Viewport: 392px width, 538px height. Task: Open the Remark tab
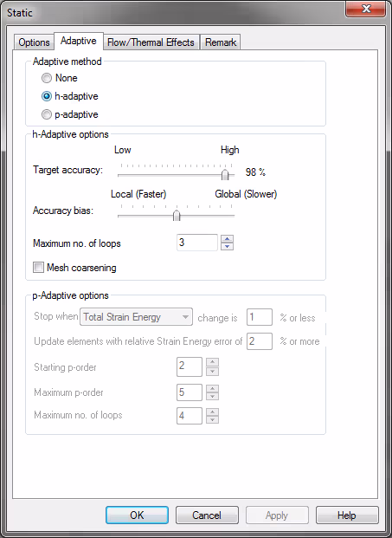coord(221,42)
